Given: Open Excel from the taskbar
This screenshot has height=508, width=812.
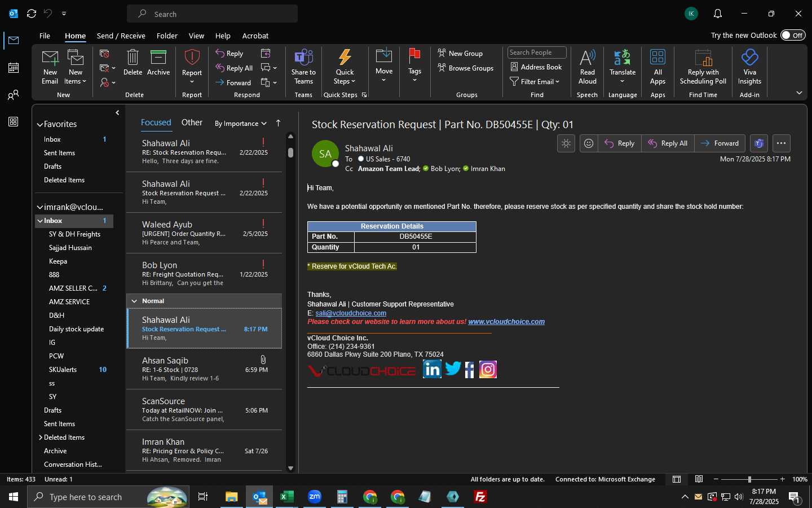Looking at the screenshot, I should coord(287,497).
